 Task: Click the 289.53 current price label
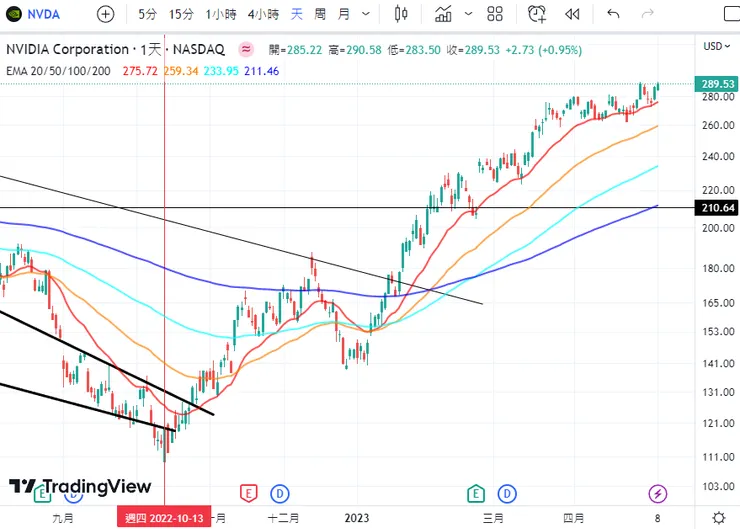717,84
